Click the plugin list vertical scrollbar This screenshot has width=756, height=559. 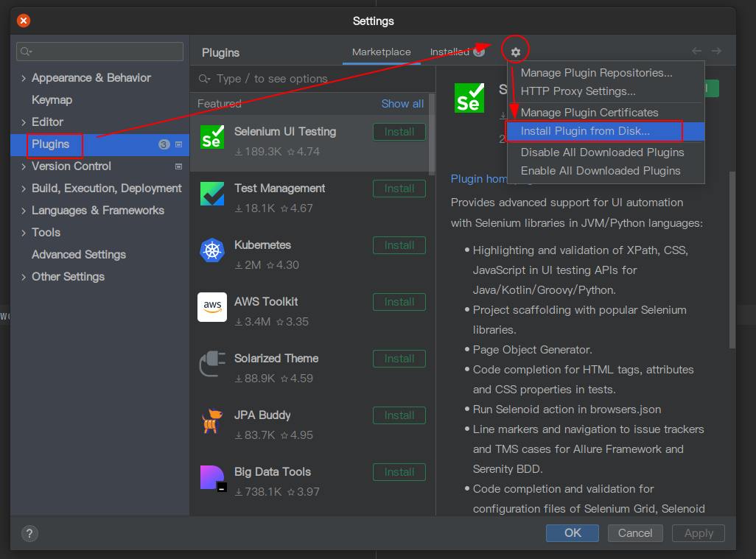point(432,135)
